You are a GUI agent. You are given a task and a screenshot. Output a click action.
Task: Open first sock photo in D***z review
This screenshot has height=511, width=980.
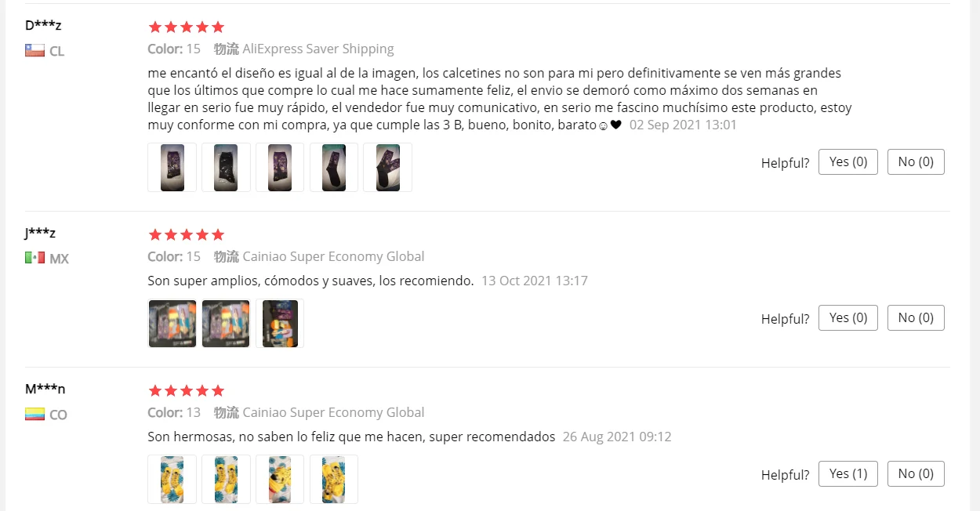coord(172,167)
